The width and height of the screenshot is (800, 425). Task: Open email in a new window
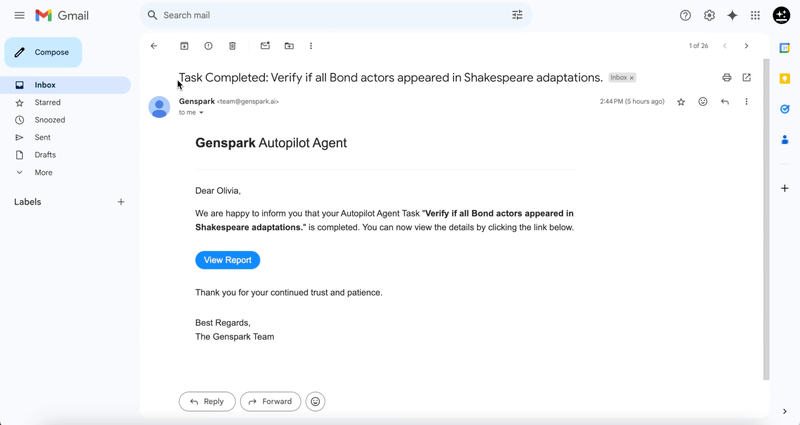[x=746, y=78]
